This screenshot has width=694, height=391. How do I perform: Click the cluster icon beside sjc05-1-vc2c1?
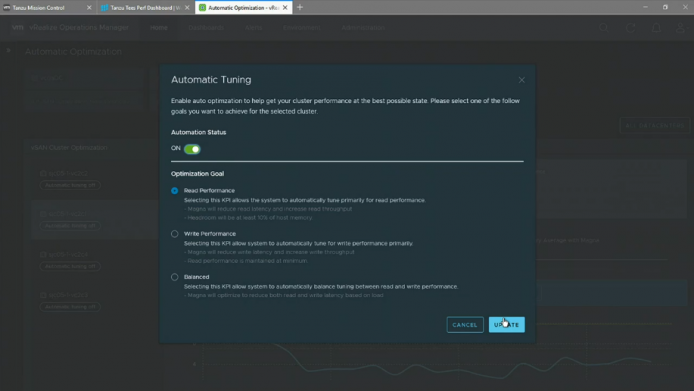[x=43, y=214]
